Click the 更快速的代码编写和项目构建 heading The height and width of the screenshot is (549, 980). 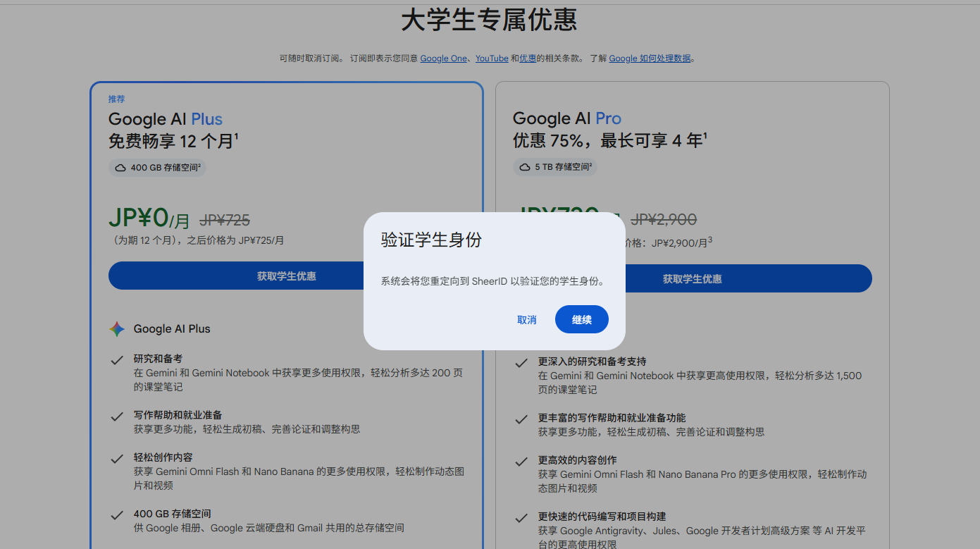pos(602,517)
